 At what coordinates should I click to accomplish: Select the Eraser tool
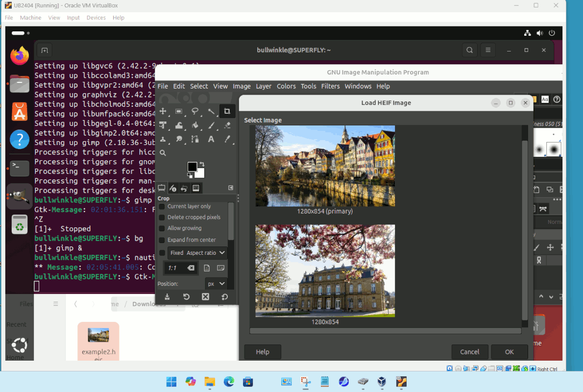[x=227, y=125]
